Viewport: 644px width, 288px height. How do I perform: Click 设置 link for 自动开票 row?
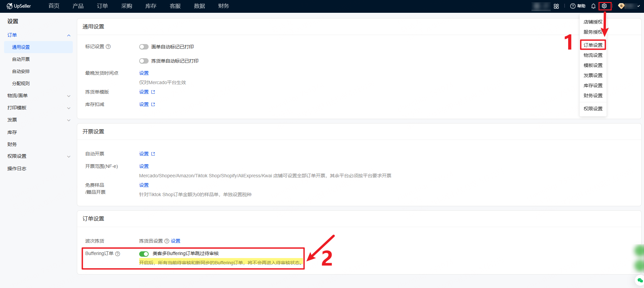[144, 154]
